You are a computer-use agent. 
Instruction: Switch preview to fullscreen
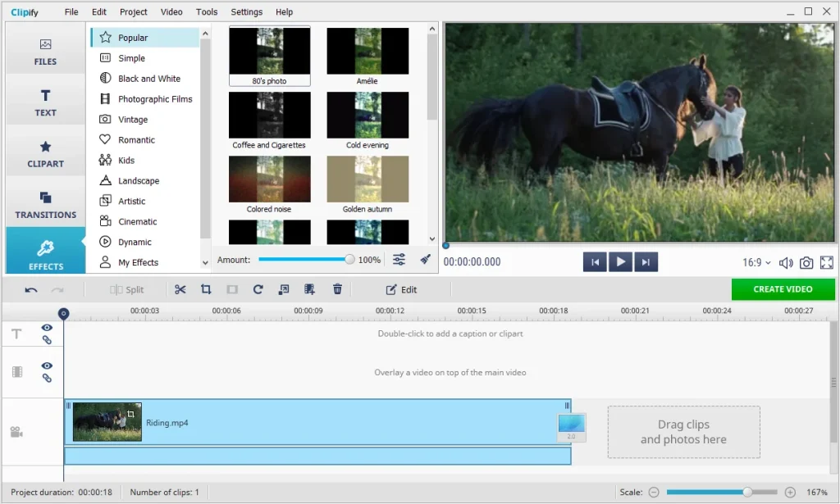click(827, 263)
